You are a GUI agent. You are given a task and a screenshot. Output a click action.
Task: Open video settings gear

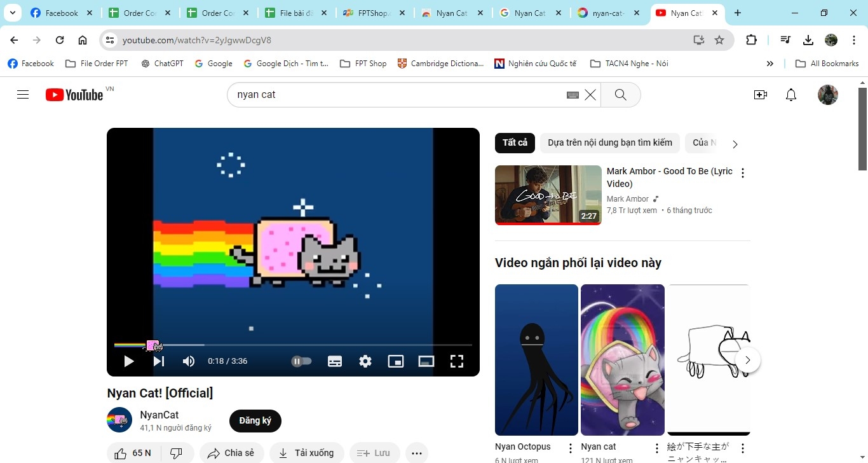pos(365,361)
